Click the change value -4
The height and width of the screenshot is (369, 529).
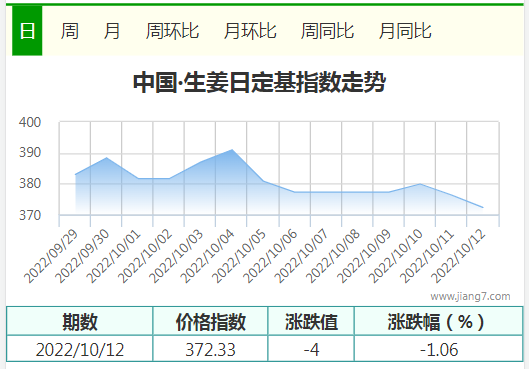tap(311, 350)
